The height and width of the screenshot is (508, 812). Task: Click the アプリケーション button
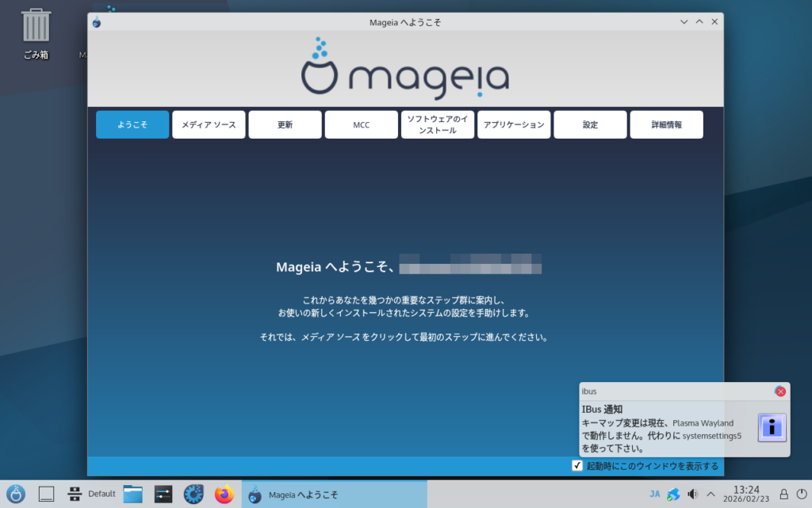[513, 125]
